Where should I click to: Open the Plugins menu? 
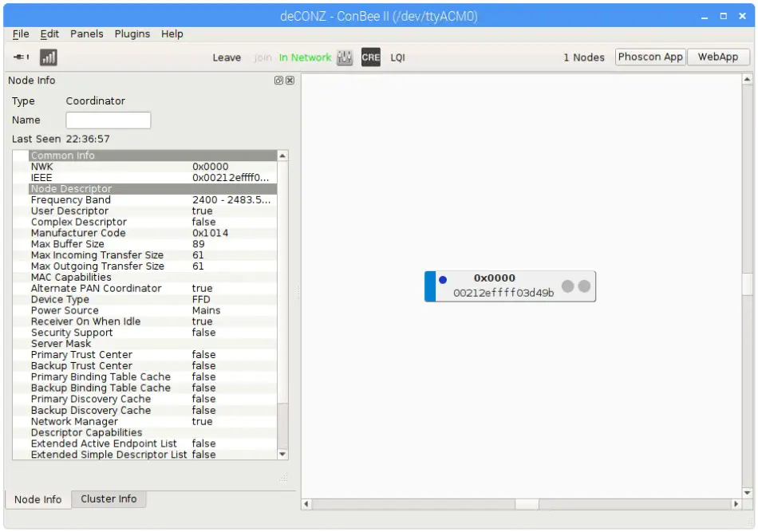131,33
